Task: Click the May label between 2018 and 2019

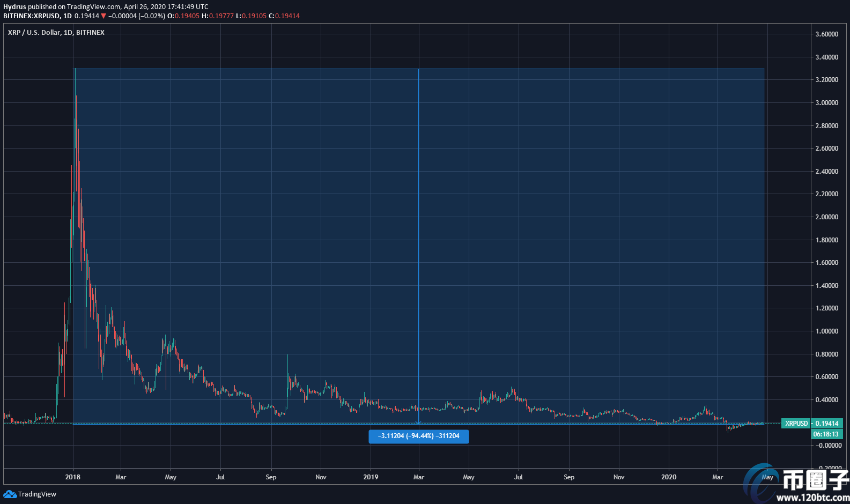Action: point(171,477)
